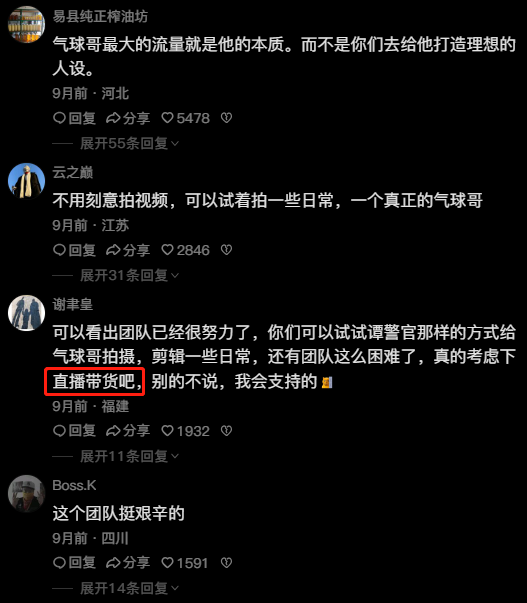View the 云之巅 profile avatar
This screenshot has width=527, height=603.
(x=27, y=181)
